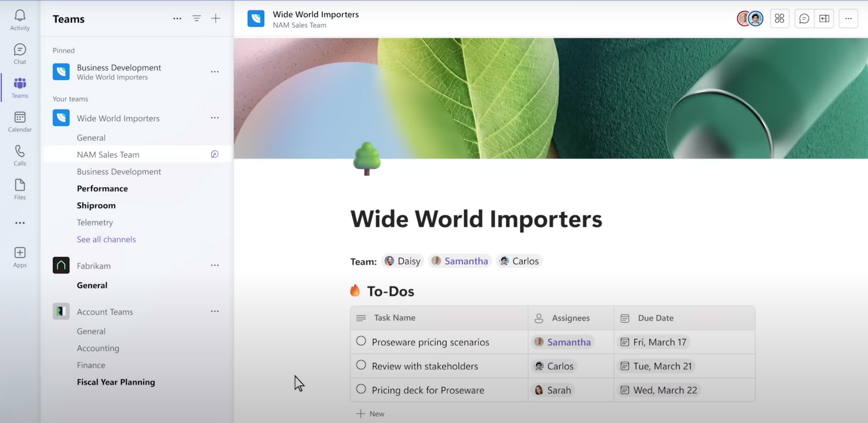The height and width of the screenshot is (423, 868).
Task: Open Teams panel more options
Action: [x=177, y=19]
